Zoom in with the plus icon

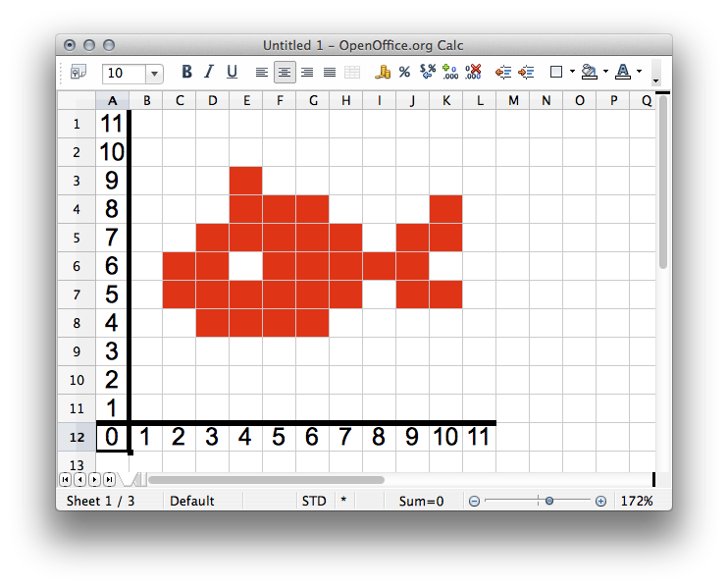pyautogui.click(x=600, y=502)
